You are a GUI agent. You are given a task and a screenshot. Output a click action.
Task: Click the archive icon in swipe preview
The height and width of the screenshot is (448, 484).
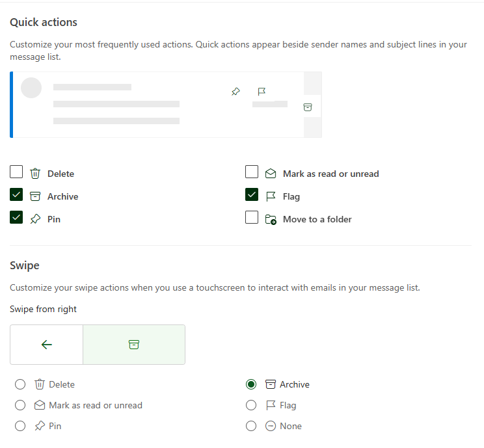coord(134,345)
